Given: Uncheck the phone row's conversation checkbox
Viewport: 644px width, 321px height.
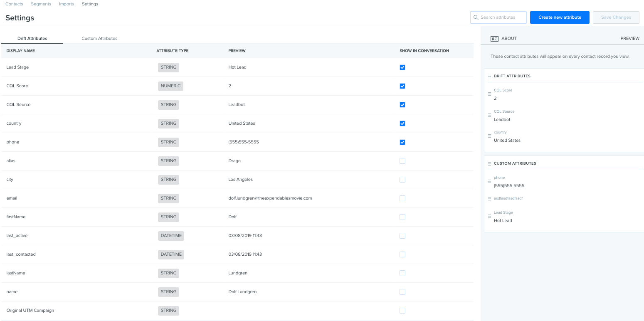Looking at the screenshot, I should [402, 142].
